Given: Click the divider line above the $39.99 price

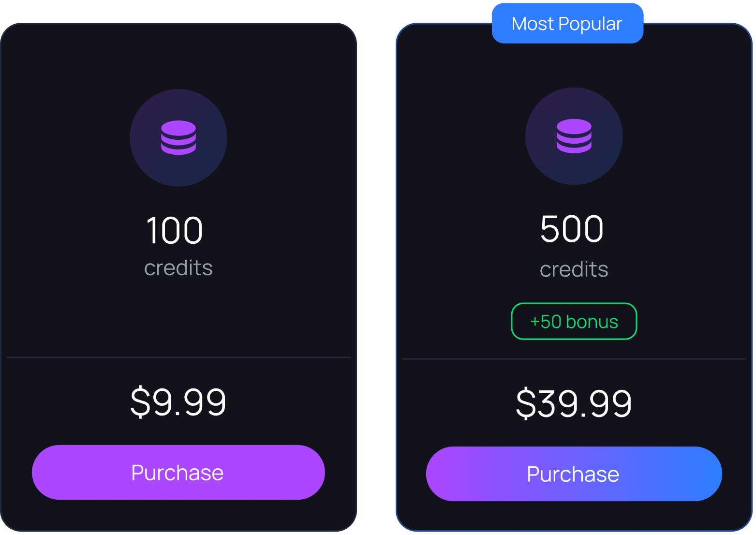Looking at the screenshot, I should click(574, 359).
